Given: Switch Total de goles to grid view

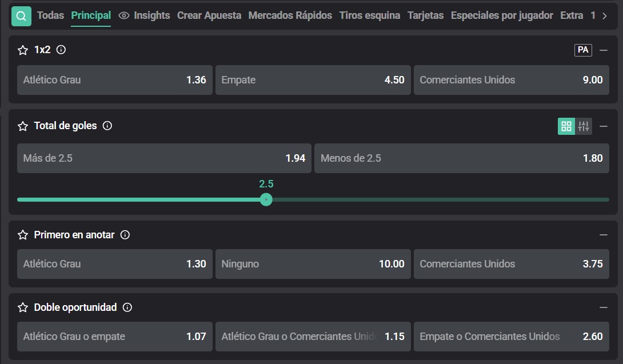Looking at the screenshot, I should (566, 126).
